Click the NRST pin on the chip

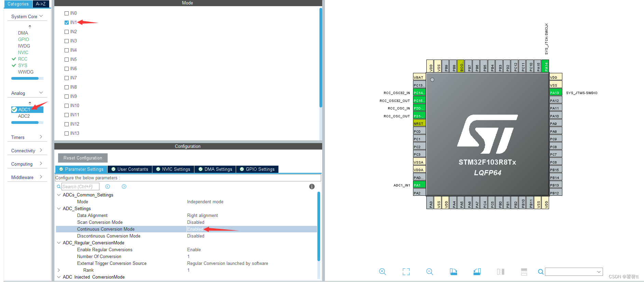click(x=419, y=124)
